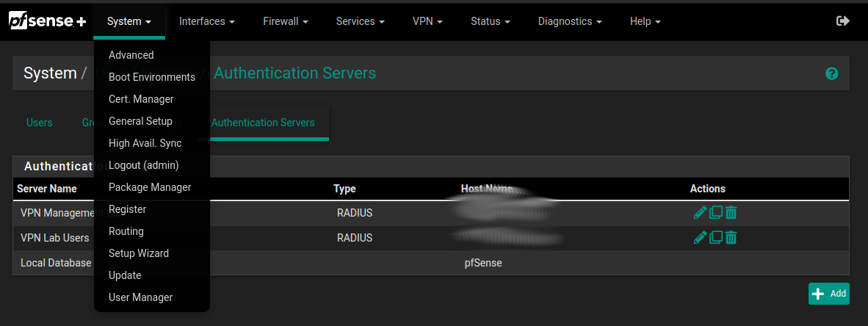The height and width of the screenshot is (326, 868).
Task: Expand the Status dropdown menu
Action: pyautogui.click(x=490, y=21)
